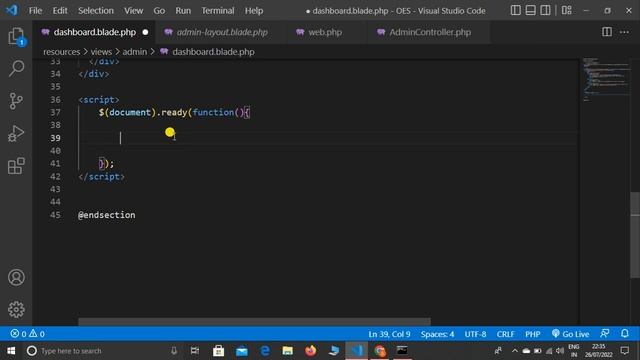Click Ln 39, Col 9 position indicator
Image resolution: width=640 pixels, height=360 pixels.
[389, 334]
